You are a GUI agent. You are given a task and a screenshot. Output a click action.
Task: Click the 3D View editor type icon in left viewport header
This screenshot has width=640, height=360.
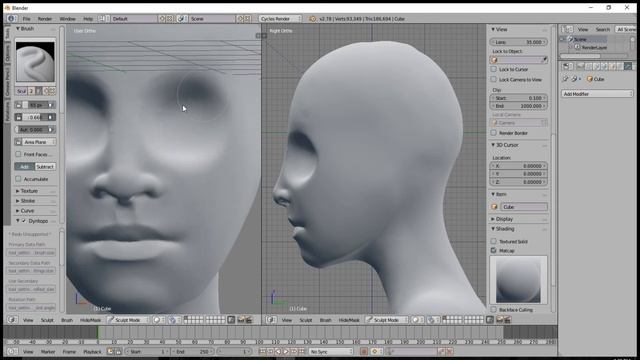(x=12, y=320)
